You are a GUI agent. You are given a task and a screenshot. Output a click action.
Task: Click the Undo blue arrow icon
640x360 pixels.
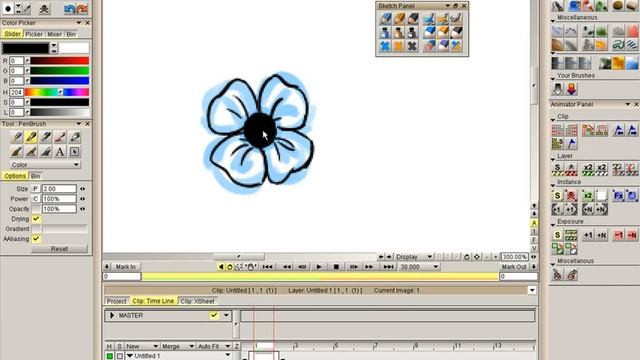(69, 9)
